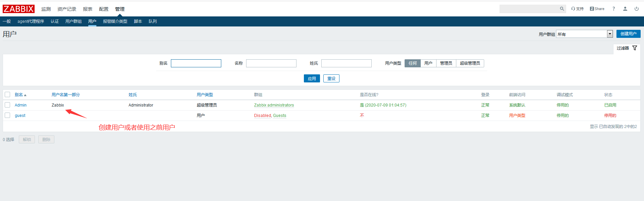Click the Zabbix logo
Image resolution: width=644 pixels, height=201 pixels.
18,9
